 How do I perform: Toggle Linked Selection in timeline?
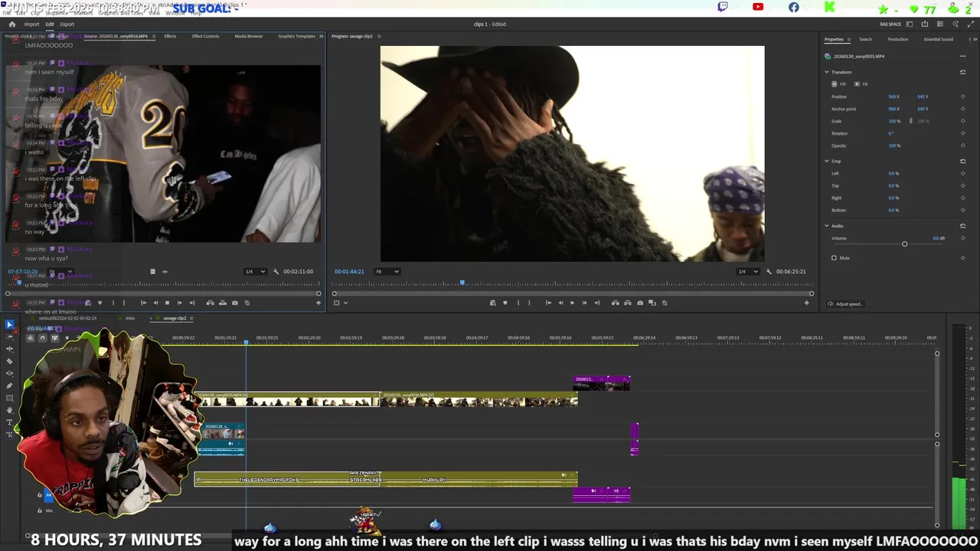click(54, 338)
